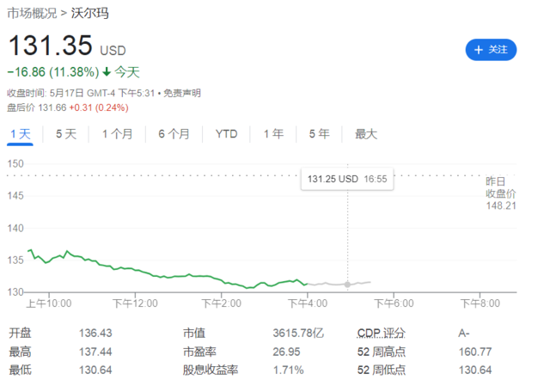Image resolution: width=550 pixels, height=392 pixels.
Task: Click the 131.35 current price figure
Action: (x=50, y=48)
